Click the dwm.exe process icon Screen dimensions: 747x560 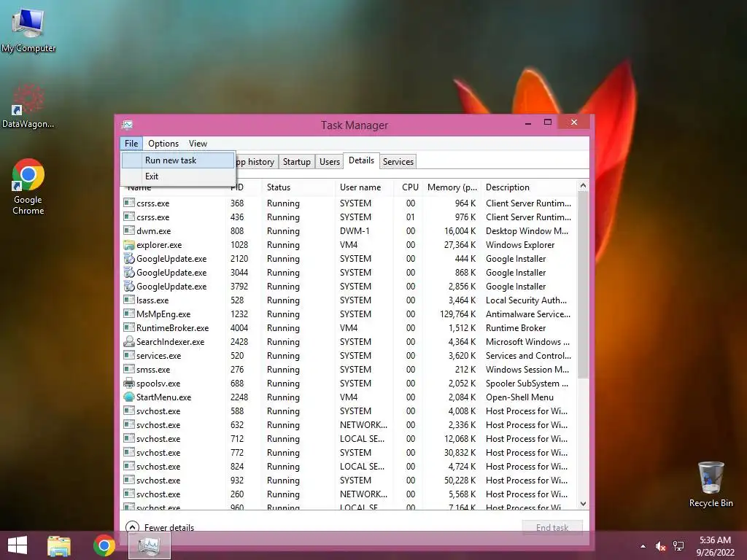[x=128, y=230]
